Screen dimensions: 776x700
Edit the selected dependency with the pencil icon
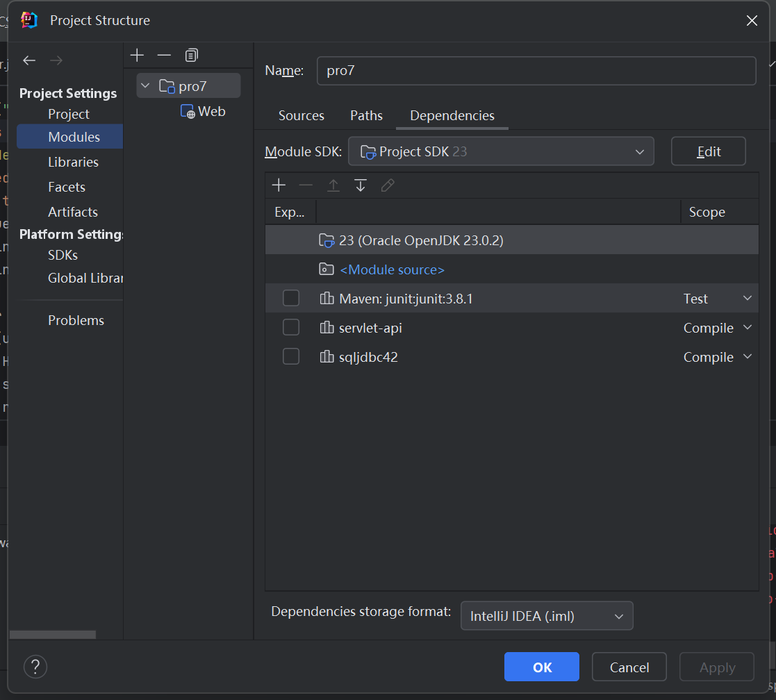pyautogui.click(x=388, y=185)
